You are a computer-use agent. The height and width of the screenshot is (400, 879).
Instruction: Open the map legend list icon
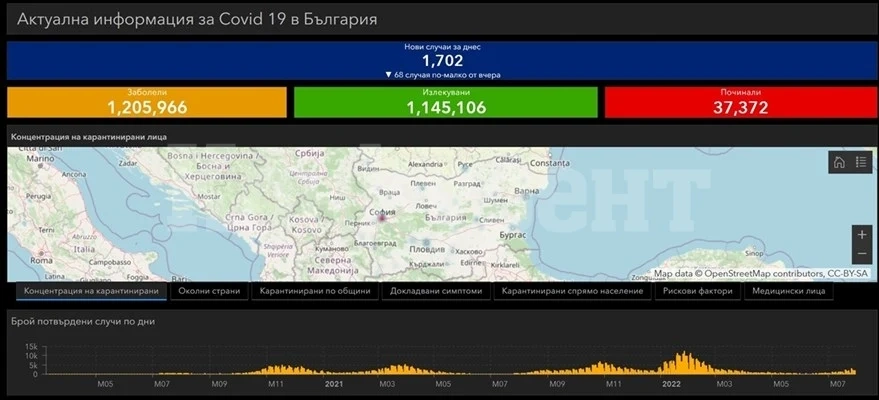[x=861, y=162]
